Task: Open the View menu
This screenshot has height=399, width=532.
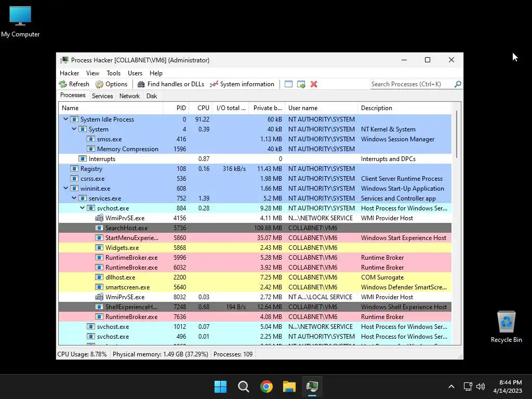Action: pos(92,73)
